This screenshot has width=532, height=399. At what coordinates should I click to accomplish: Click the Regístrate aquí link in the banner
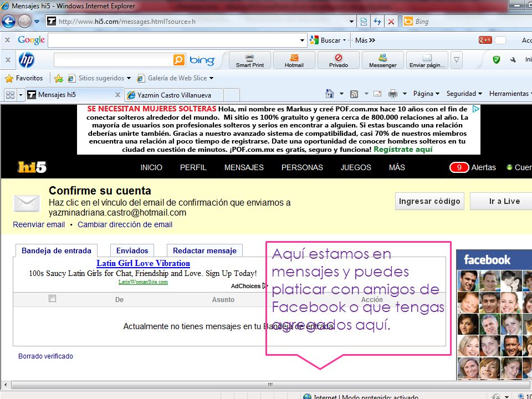[403, 149]
